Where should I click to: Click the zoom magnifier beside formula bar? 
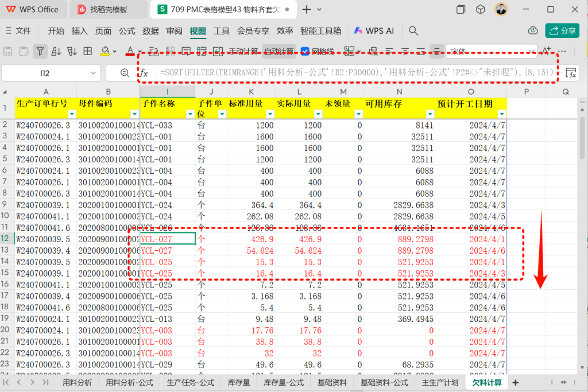(125, 73)
